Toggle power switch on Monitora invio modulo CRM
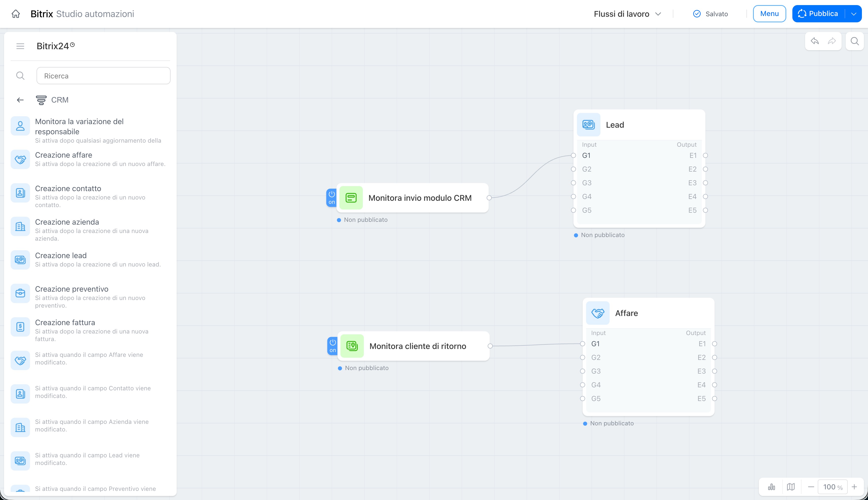Viewport: 868px width, 500px height. (x=332, y=198)
